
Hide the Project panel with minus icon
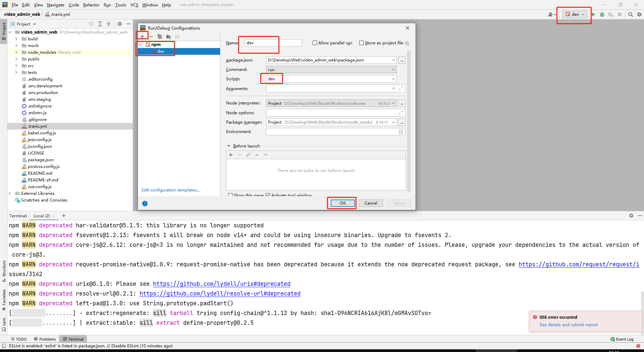[128, 24]
